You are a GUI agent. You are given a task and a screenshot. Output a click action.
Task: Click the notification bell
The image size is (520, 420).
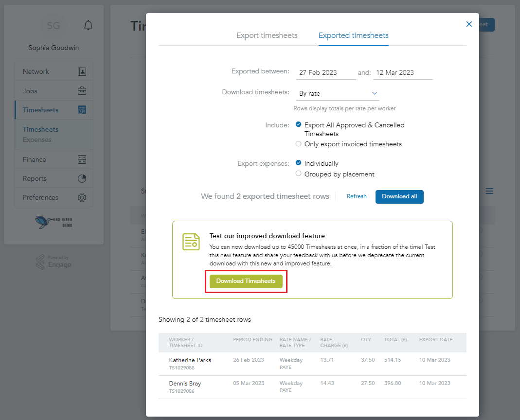pyautogui.click(x=88, y=25)
